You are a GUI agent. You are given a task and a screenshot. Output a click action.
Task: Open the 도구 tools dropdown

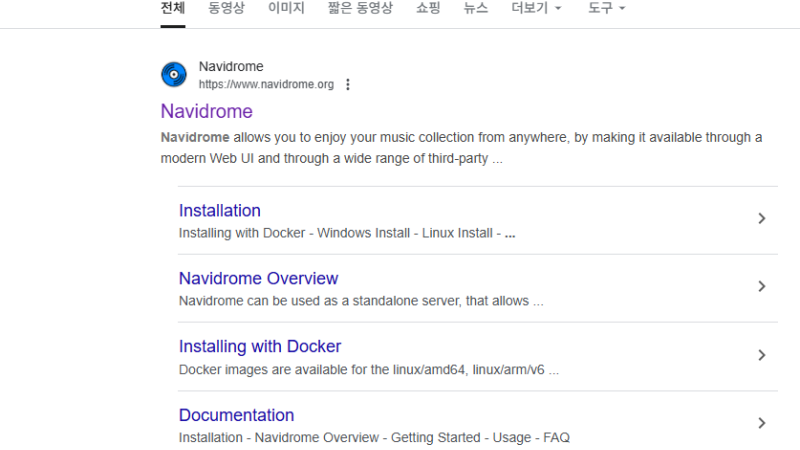click(x=606, y=8)
